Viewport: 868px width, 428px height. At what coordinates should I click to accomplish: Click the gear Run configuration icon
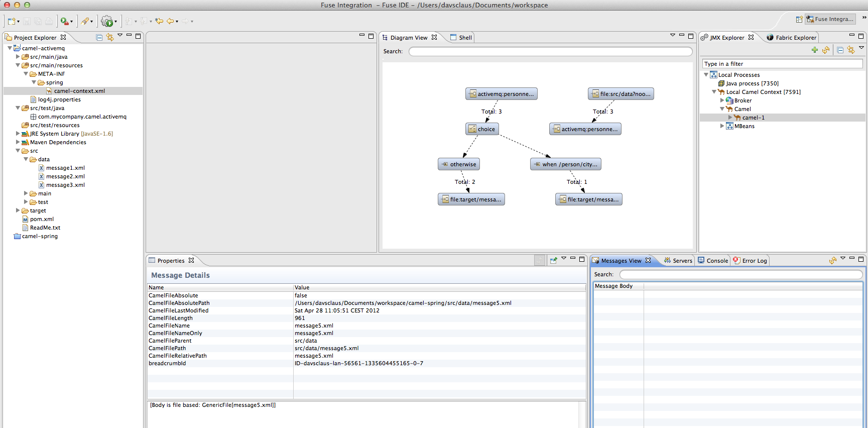pyautogui.click(x=107, y=21)
